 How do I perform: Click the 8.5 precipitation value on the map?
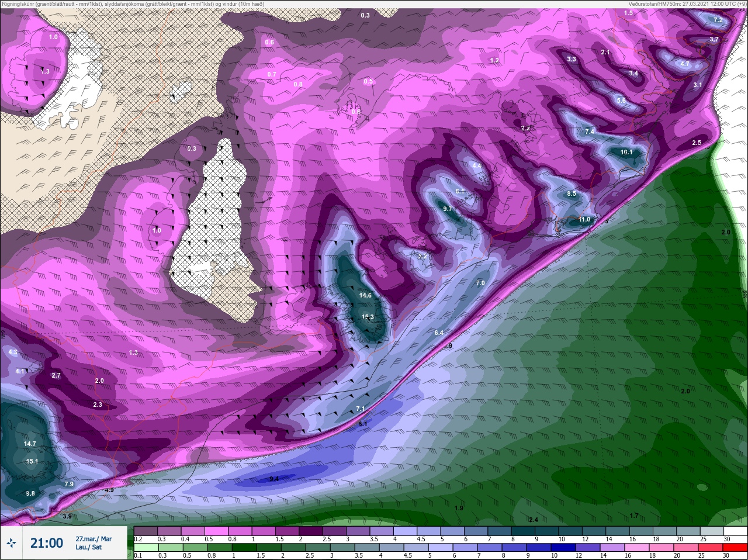pyautogui.click(x=572, y=193)
